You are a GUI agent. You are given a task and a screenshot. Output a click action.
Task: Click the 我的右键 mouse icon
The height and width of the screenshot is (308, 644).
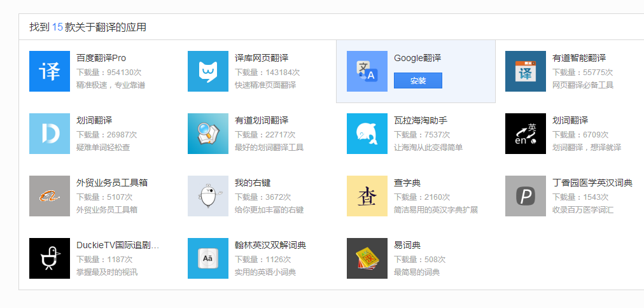tap(208, 196)
